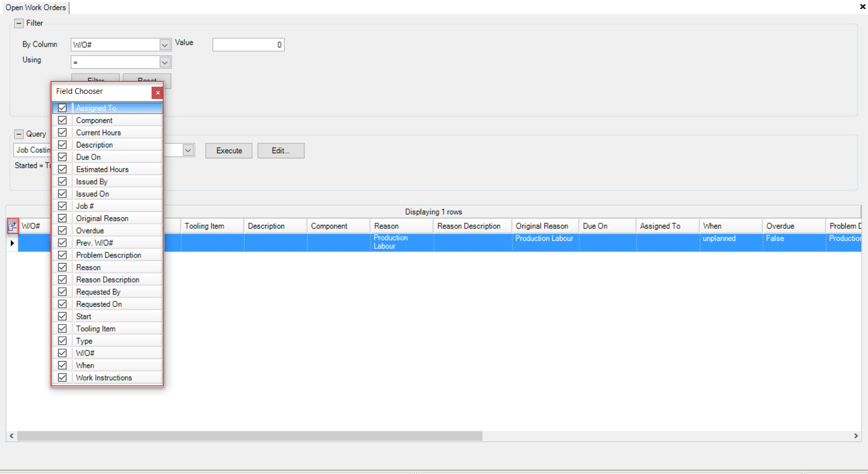Sort by Overdue column header

[794, 226]
